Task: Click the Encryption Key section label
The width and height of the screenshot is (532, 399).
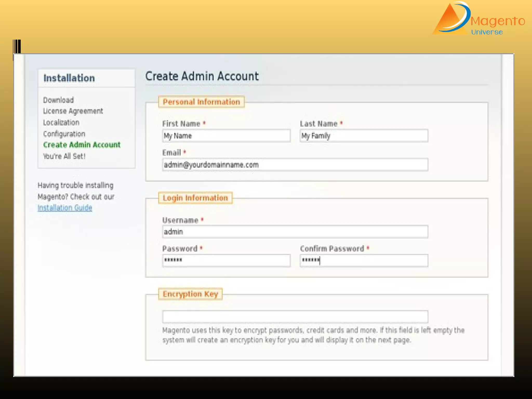Action: point(190,294)
